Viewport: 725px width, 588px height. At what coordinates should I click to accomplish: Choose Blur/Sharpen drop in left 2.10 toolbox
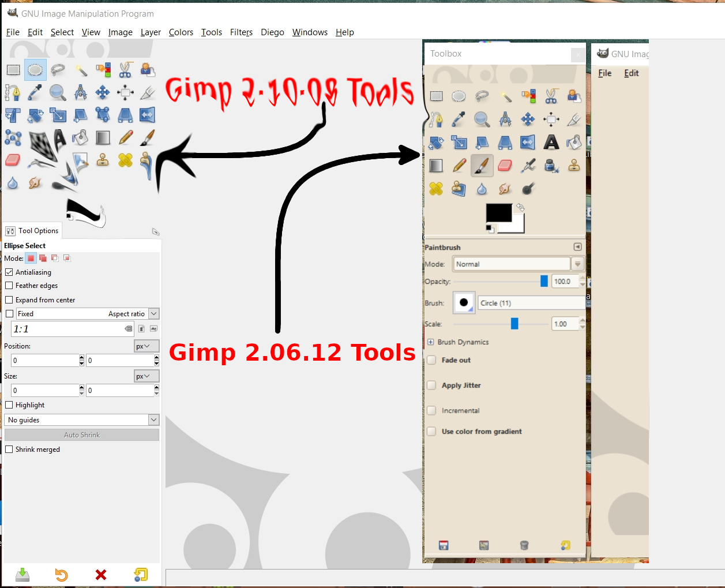13,183
